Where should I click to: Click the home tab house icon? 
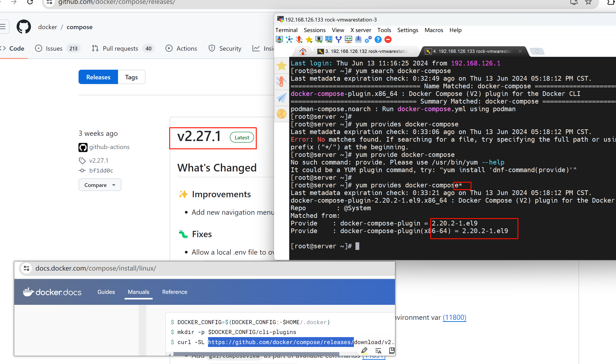(303, 52)
